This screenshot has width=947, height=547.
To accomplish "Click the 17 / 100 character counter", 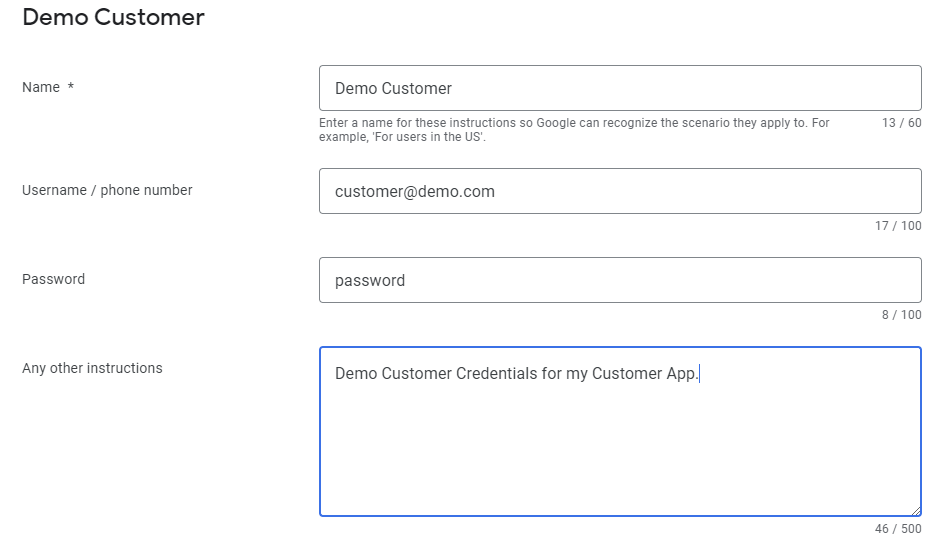I will point(898,226).
